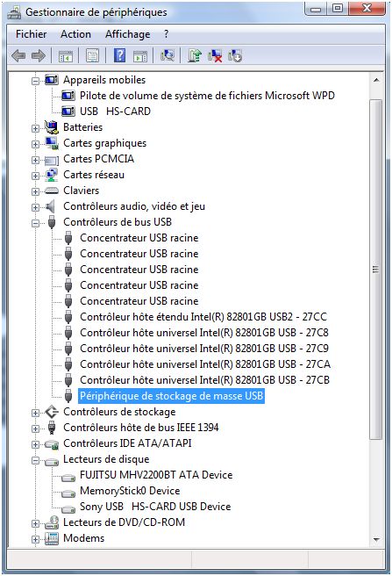Click the blue Help question mark icon

tap(119, 56)
